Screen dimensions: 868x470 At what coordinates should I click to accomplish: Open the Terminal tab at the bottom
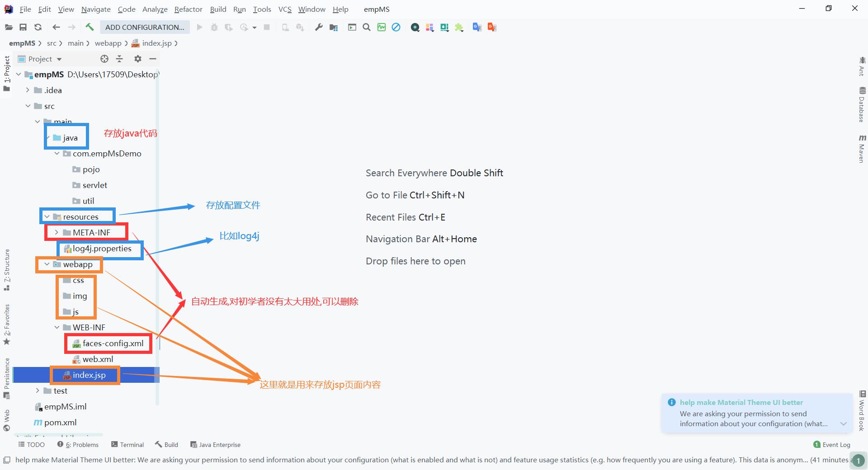click(127, 445)
